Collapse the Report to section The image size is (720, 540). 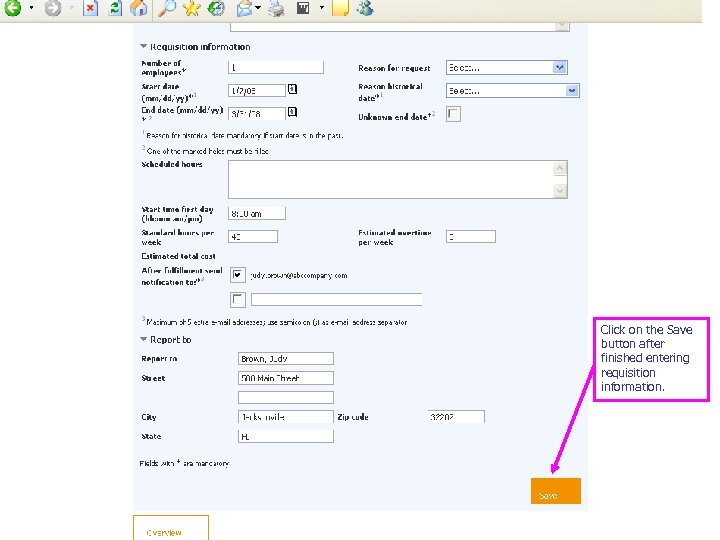coord(144,339)
